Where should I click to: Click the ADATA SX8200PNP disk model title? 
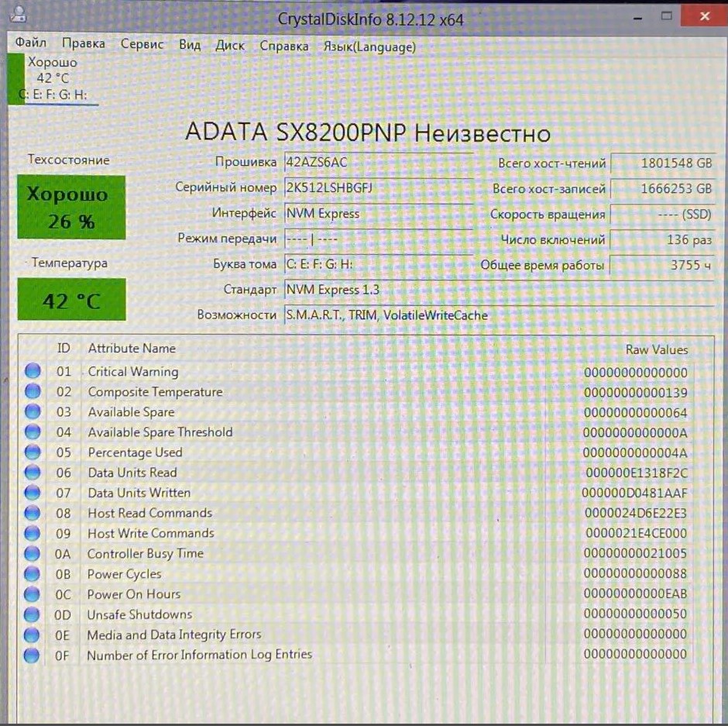368,132
